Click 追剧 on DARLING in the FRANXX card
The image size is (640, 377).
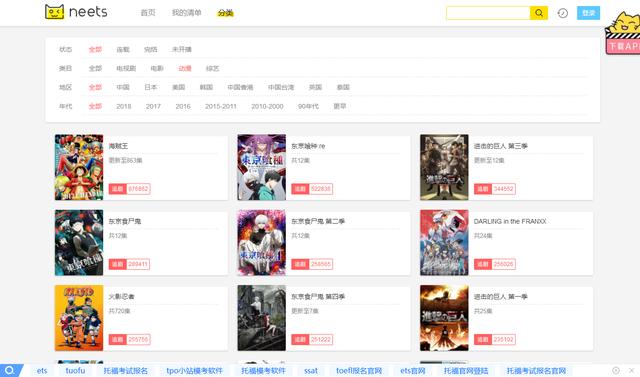pos(482,264)
